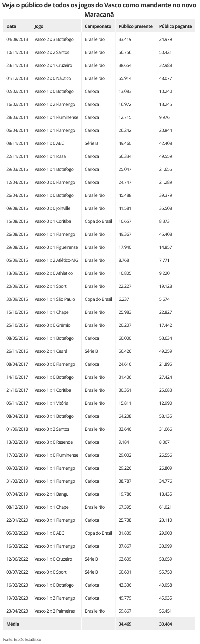Click the "Média" label in the last row

tap(13, 624)
